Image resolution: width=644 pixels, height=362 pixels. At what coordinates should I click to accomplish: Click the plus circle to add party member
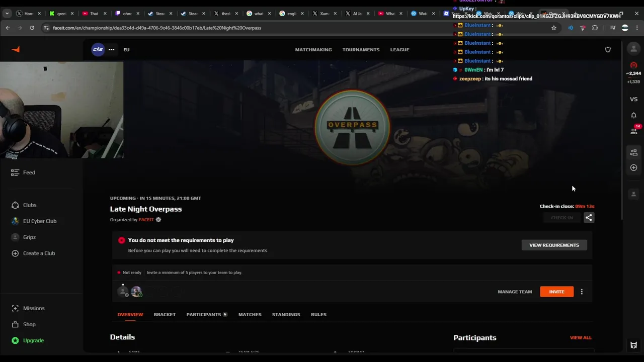633,167
